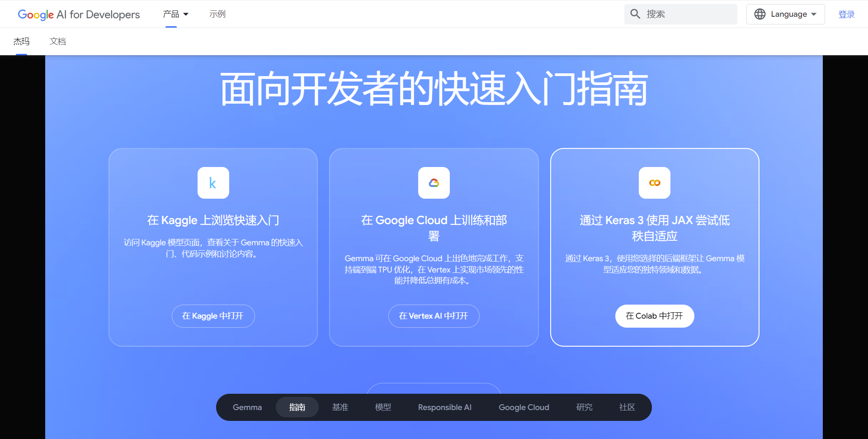Open the Language selector dropdown
This screenshot has width=868, height=439.
[x=785, y=14]
